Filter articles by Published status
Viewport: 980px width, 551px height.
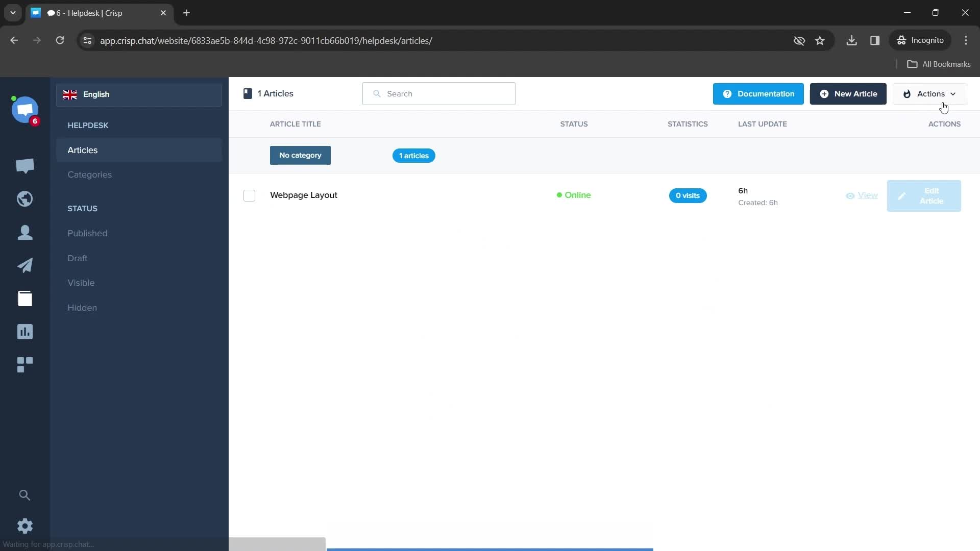coord(87,233)
